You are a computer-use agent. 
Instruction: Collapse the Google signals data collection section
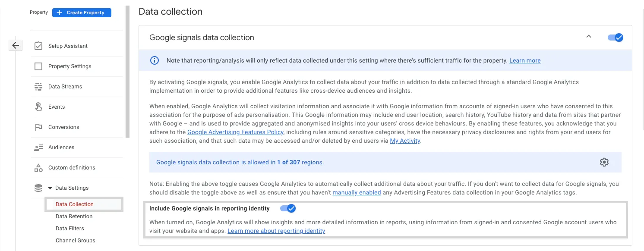[x=589, y=37]
